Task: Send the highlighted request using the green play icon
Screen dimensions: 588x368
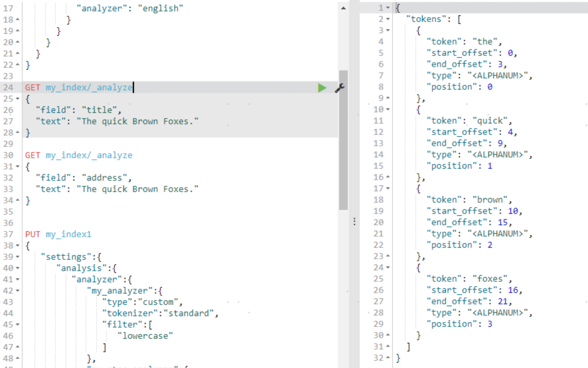Action: click(x=322, y=88)
